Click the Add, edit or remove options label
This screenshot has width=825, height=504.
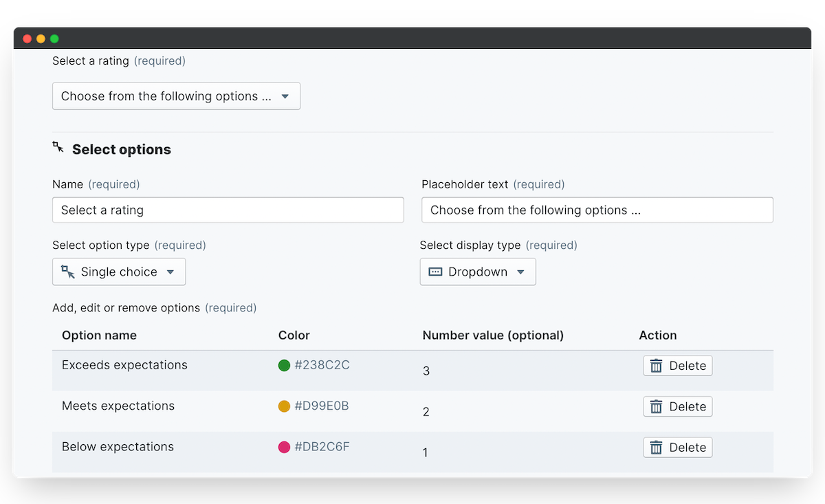pos(126,308)
